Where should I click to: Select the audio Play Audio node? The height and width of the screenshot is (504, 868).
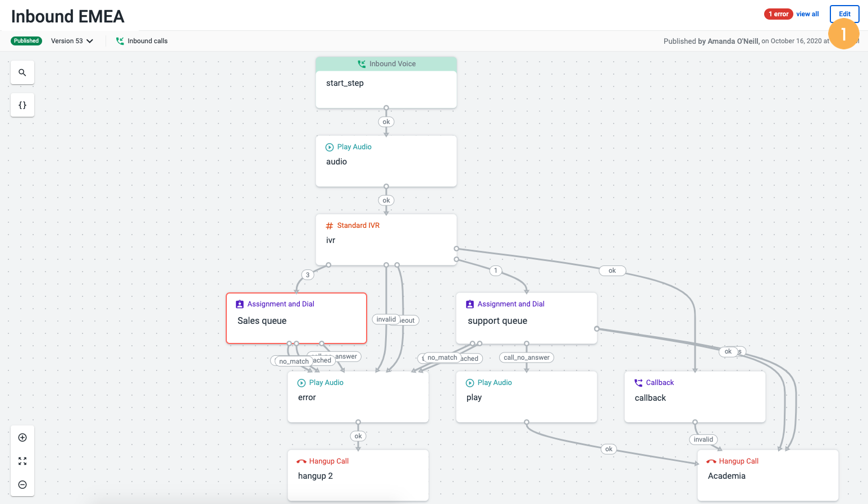pos(386,161)
